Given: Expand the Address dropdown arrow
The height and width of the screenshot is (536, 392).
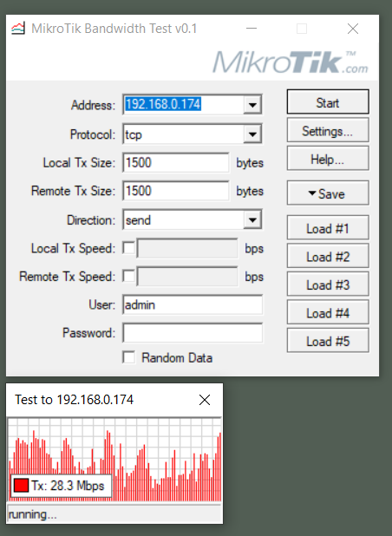Looking at the screenshot, I should pyautogui.click(x=252, y=105).
